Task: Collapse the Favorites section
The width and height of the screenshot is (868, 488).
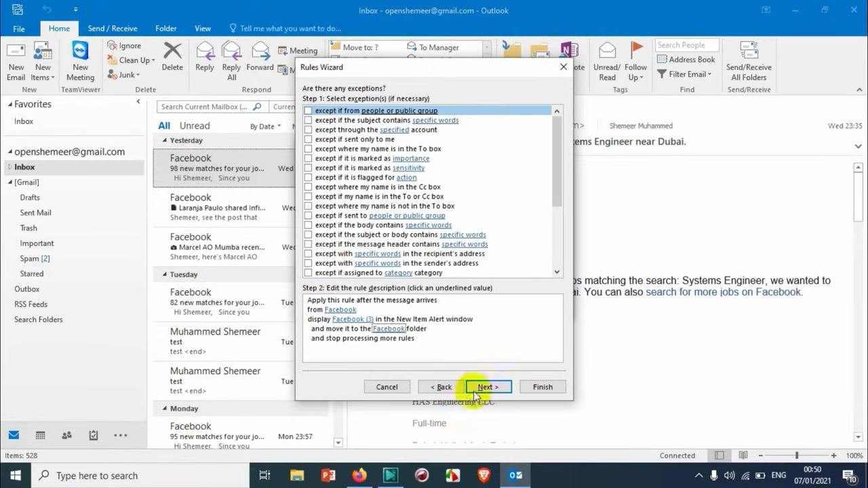Action: [x=10, y=104]
